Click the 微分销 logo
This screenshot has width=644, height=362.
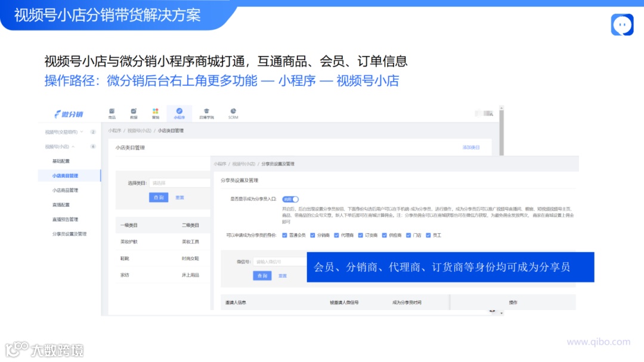(x=69, y=114)
